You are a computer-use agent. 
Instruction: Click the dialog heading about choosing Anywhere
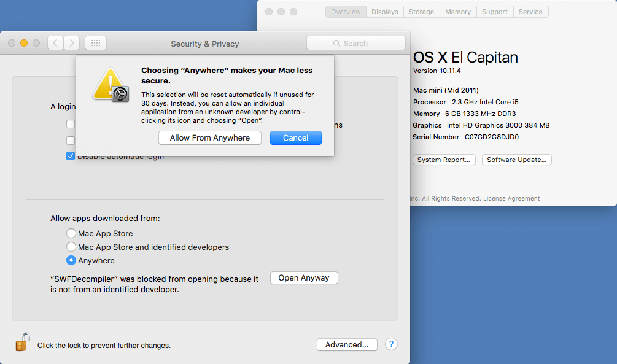[x=227, y=75]
